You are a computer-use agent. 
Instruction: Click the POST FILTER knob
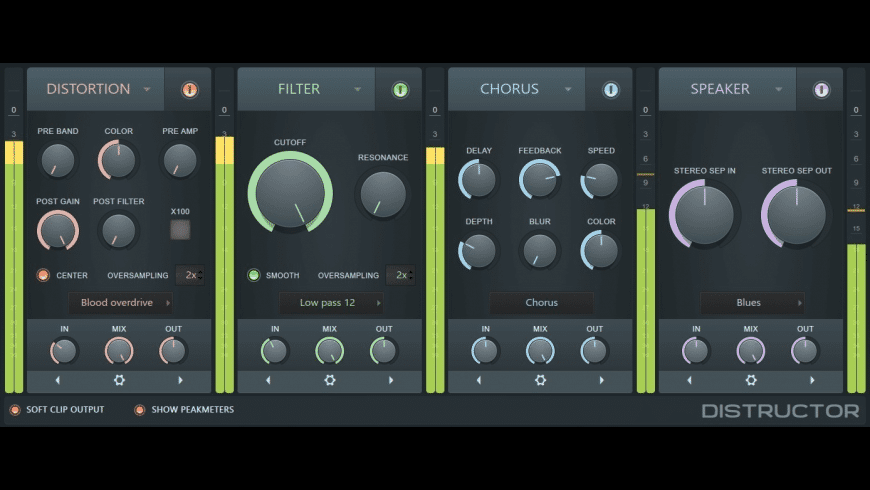[118, 230]
